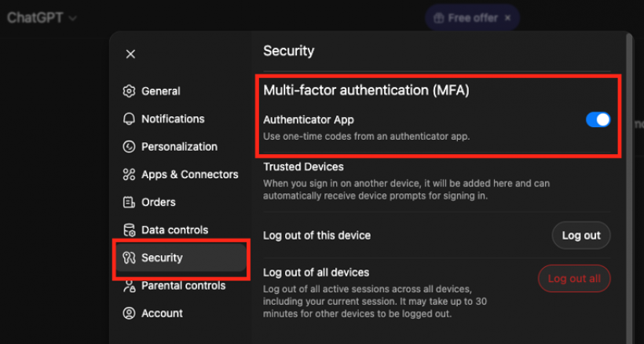Click the Orders sidebar icon
The image size is (644, 344).
pos(130,203)
